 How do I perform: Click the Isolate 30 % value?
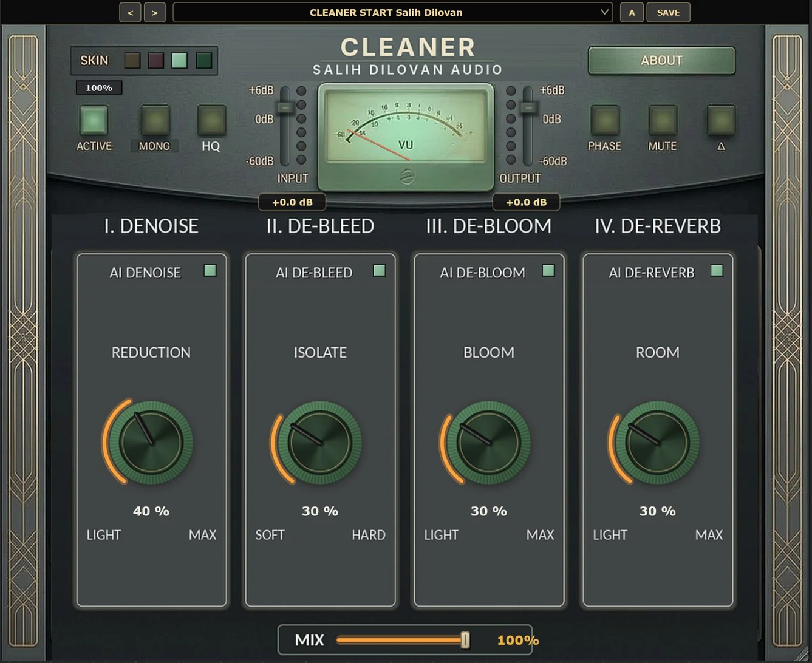[320, 511]
